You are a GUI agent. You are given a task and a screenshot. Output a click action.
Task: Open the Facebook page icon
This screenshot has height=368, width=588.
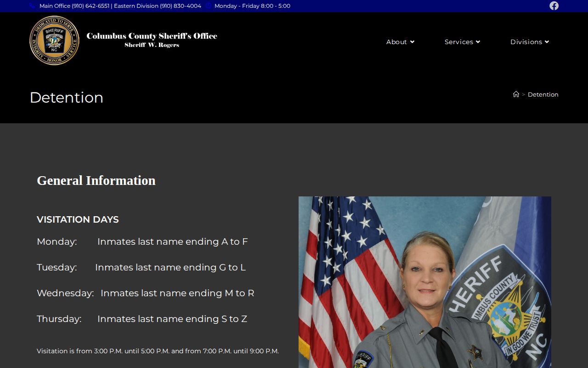point(554,6)
